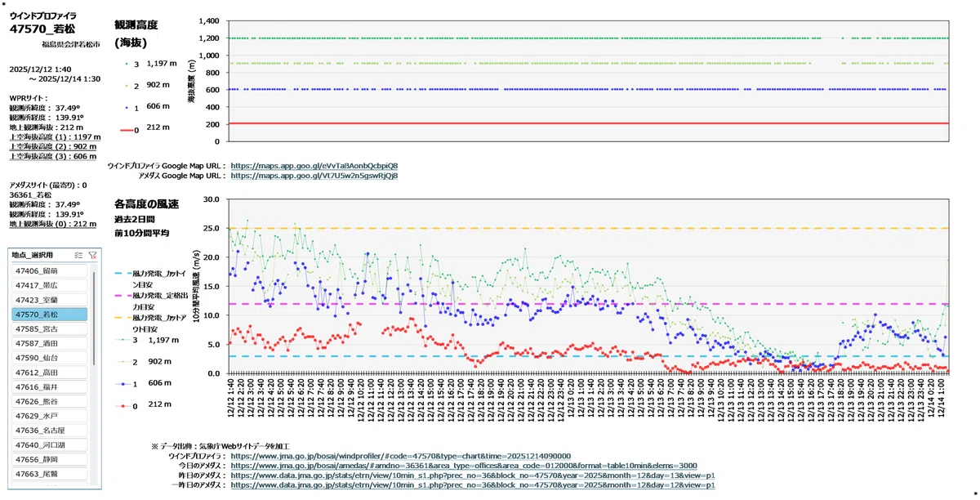980x500 pixels.
Task: Click altitude chart legend entry 1 606 m
Action: [x=145, y=106]
